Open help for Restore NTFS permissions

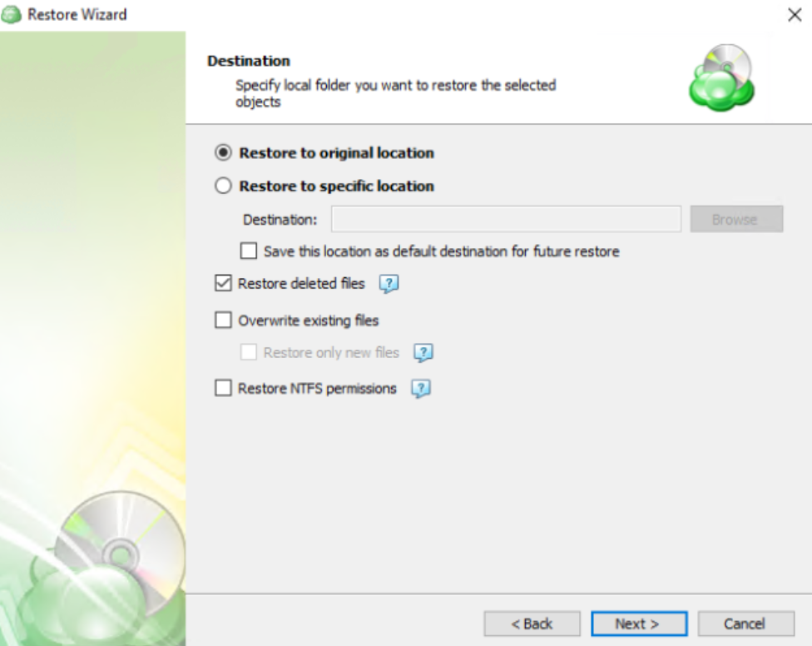(420, 389)
